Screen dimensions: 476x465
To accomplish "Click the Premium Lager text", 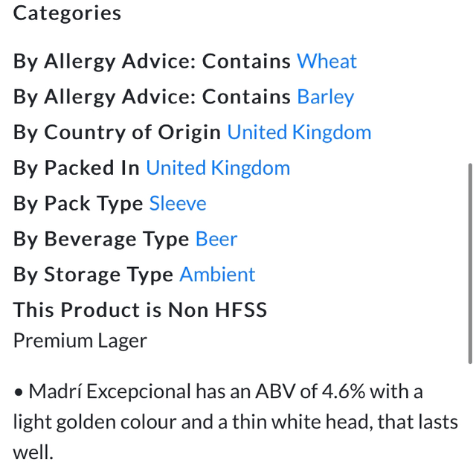I will pos(80,341).
